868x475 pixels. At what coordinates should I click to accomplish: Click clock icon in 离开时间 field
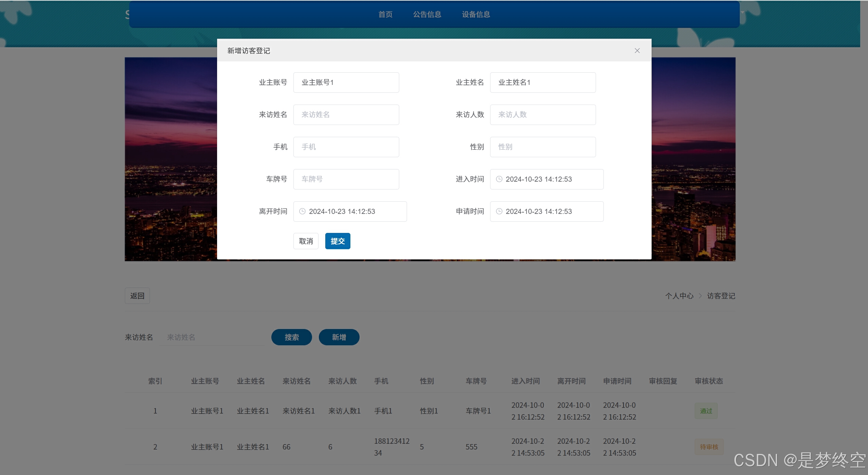click(302, 211)
